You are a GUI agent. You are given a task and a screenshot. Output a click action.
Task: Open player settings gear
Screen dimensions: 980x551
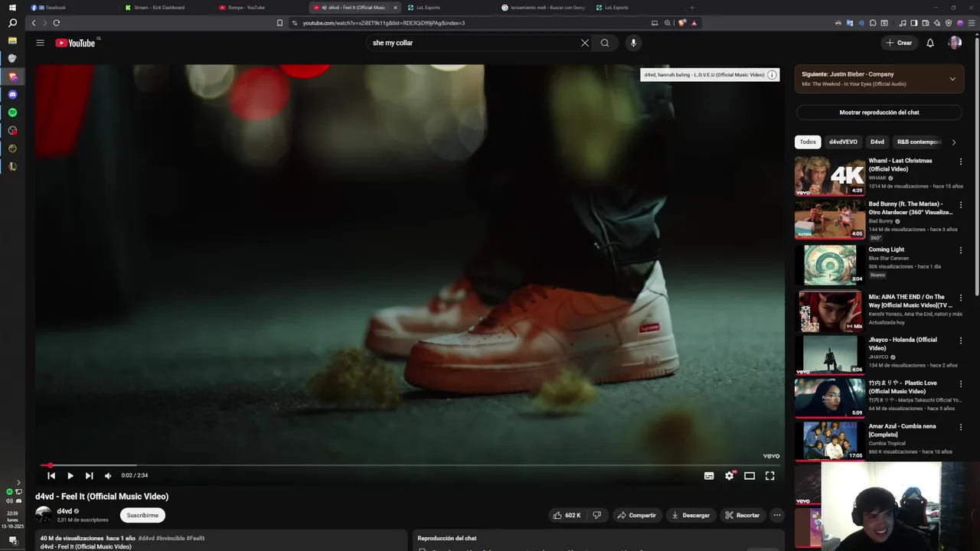point(730,475)
